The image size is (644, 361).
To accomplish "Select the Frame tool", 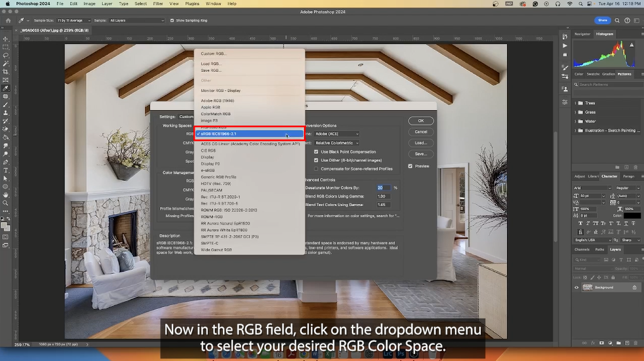I will pyautogui.click(x=6, y=80).
